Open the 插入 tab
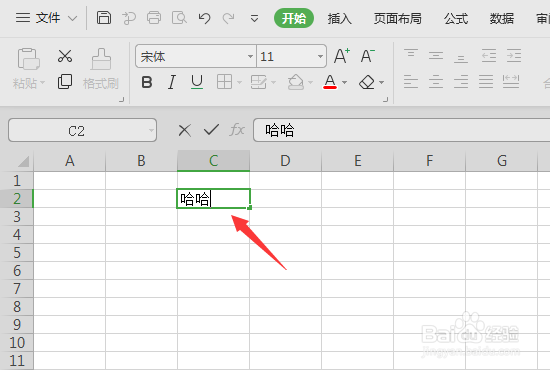The height and width of the screenshot is (370, 550). (x=340, y=18)
